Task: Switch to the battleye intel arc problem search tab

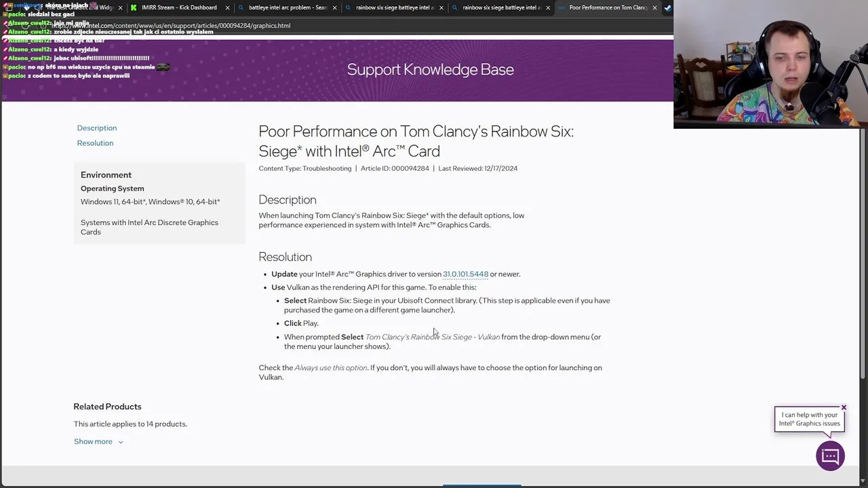Action: 288,7
